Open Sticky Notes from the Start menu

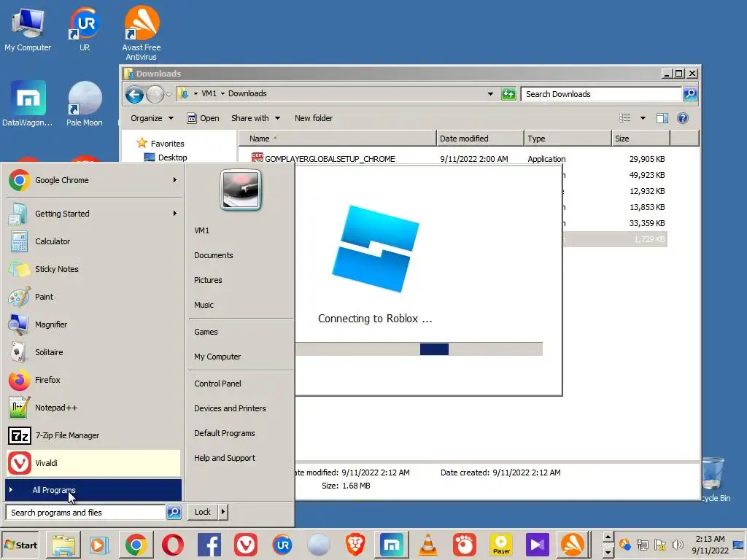point(93,269)
